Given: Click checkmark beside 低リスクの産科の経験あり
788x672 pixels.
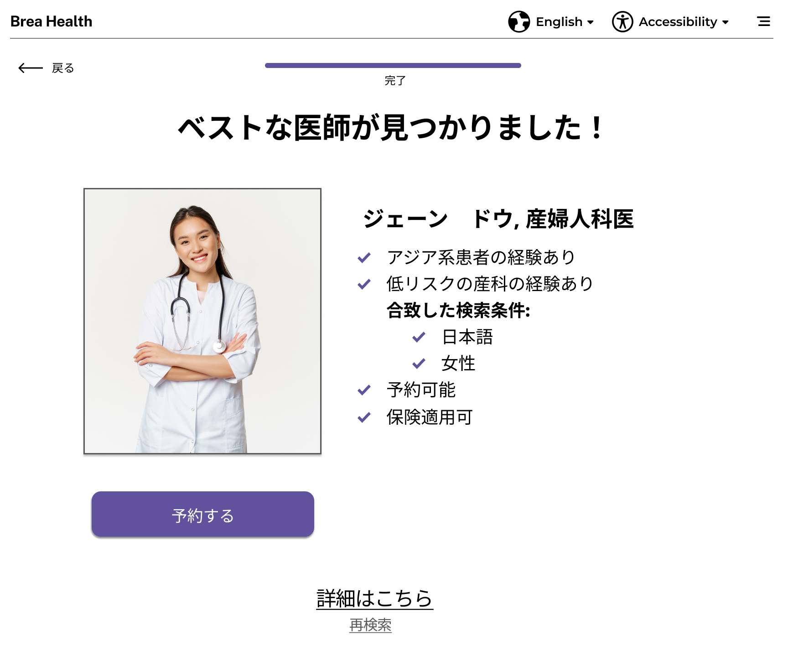Looking at the screenshot, I should point(364,284).
